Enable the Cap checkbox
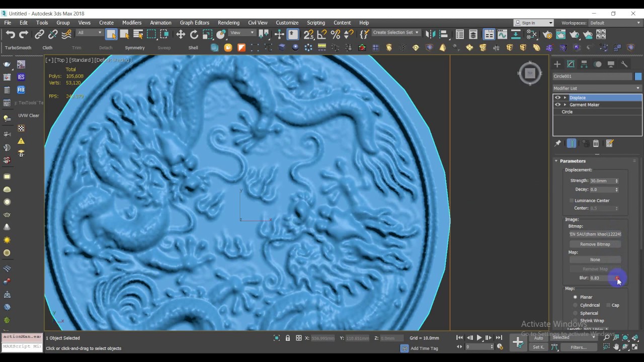This screenshot has height=362, width=644. 608,305
